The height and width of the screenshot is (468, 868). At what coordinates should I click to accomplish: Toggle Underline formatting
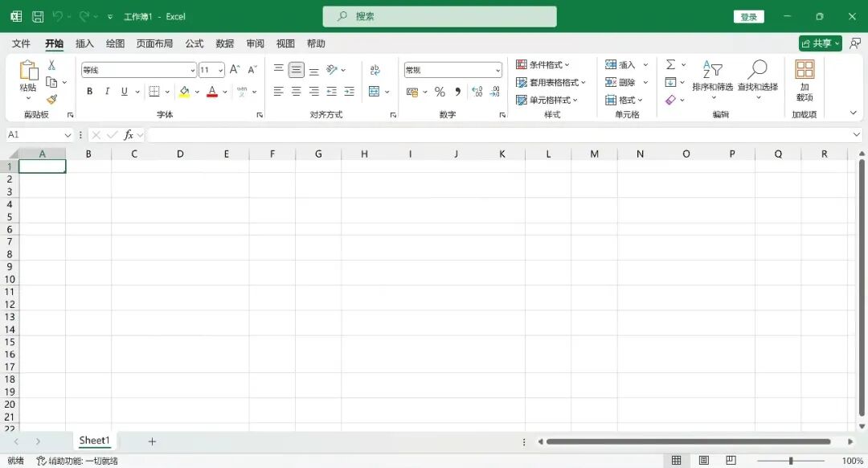(x=124, y=92)
